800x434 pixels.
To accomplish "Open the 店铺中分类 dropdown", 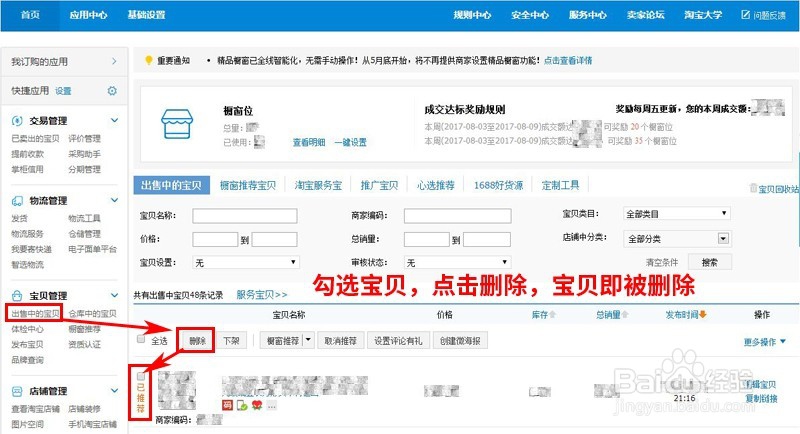I will 677,239.
